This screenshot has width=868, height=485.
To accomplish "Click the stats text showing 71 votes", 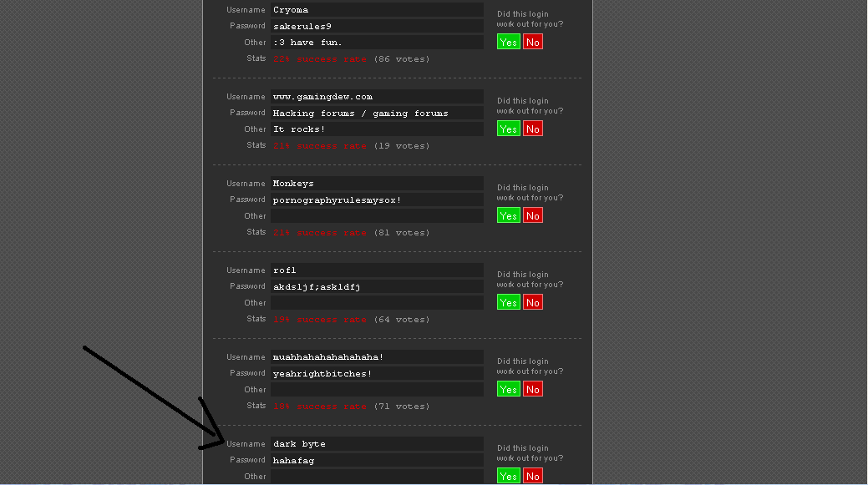I will tap(351, 407).
